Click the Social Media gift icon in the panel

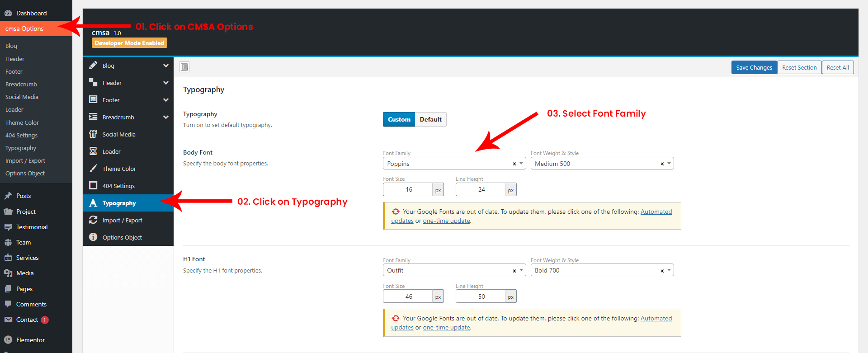93,134
